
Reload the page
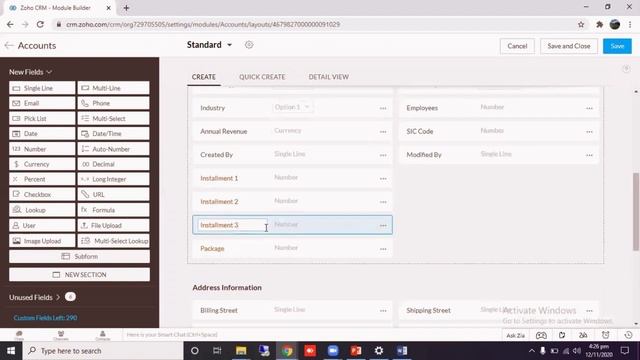(x=40, y=24)
